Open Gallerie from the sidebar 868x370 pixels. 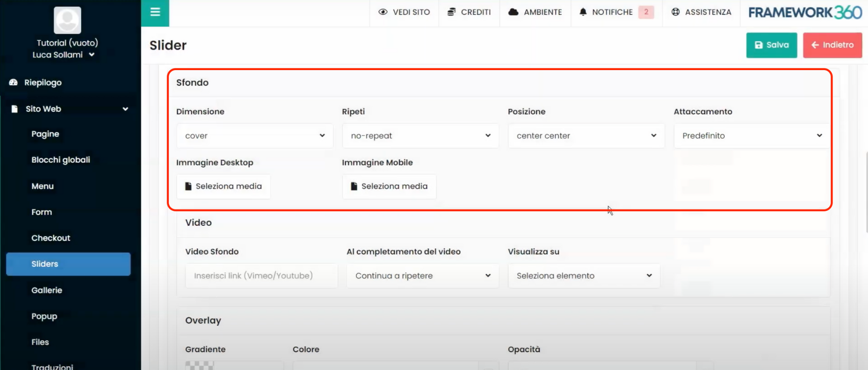[47, 290]
